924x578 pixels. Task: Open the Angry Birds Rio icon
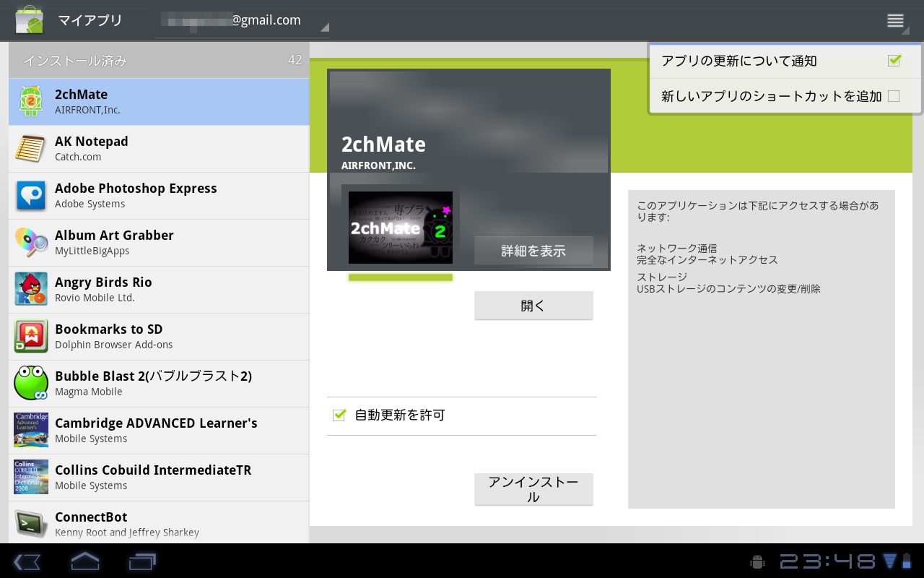point(30,289)
